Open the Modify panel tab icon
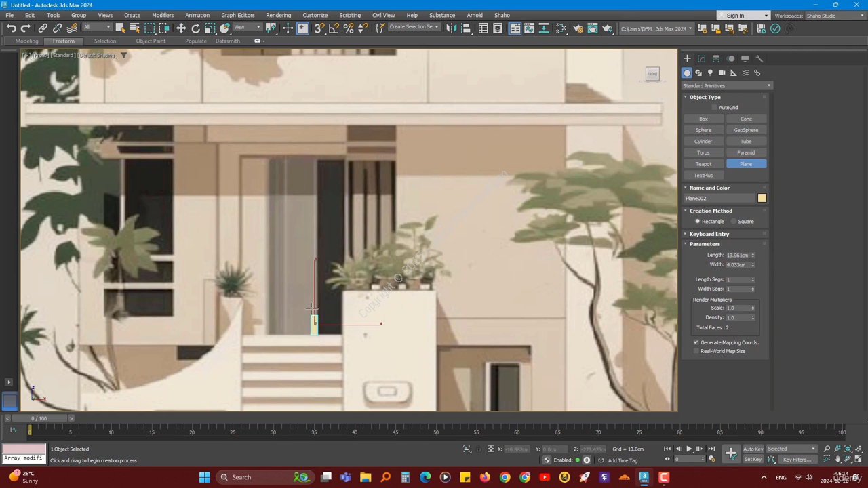Screen dimensions: 868x488 pos(702,58)
